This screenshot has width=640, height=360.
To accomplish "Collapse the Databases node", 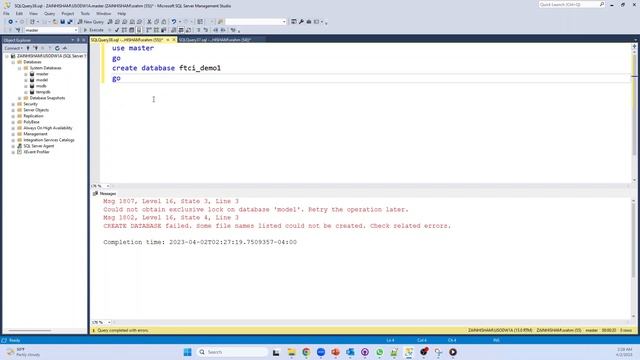I will [x=13, y=62].
